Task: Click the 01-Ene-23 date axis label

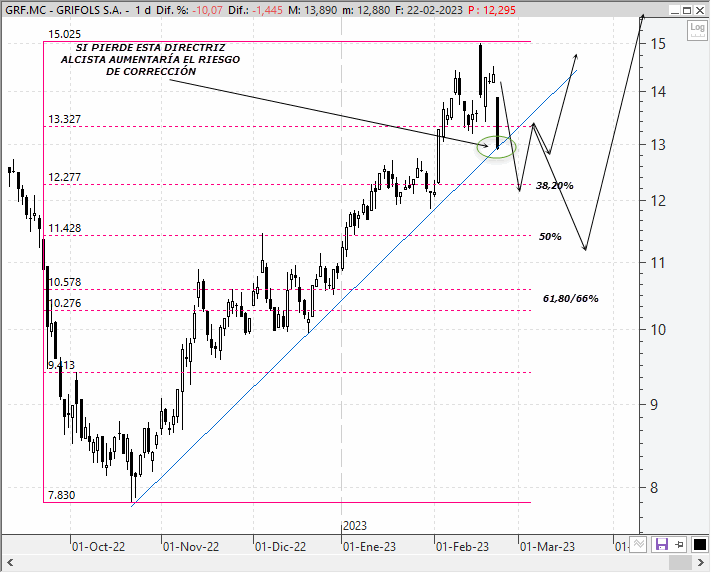Action: click(x=369, y=547)
